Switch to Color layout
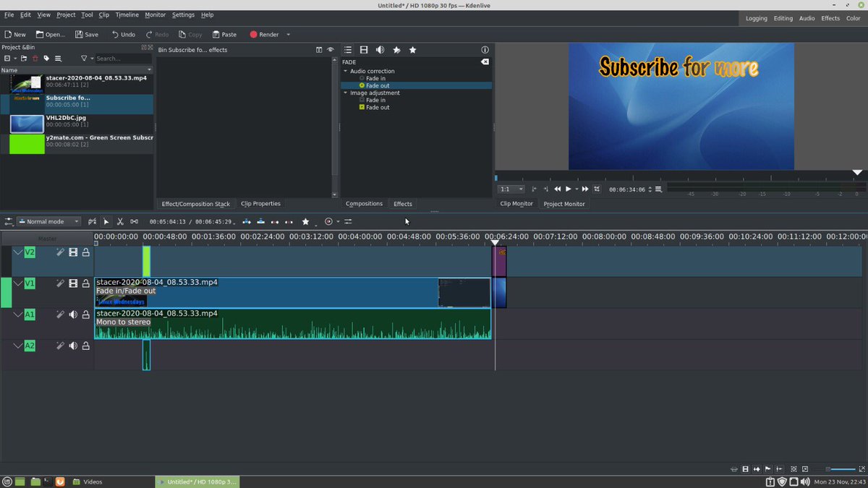The width and height of the screenshot is (868, 488). tap(854, 18)
